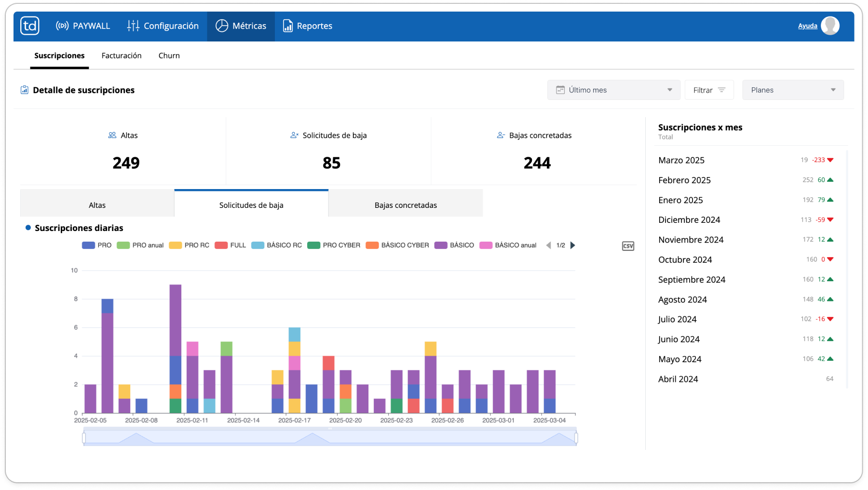
Task: Open the Configuración menu
Action: coord(163,26)
